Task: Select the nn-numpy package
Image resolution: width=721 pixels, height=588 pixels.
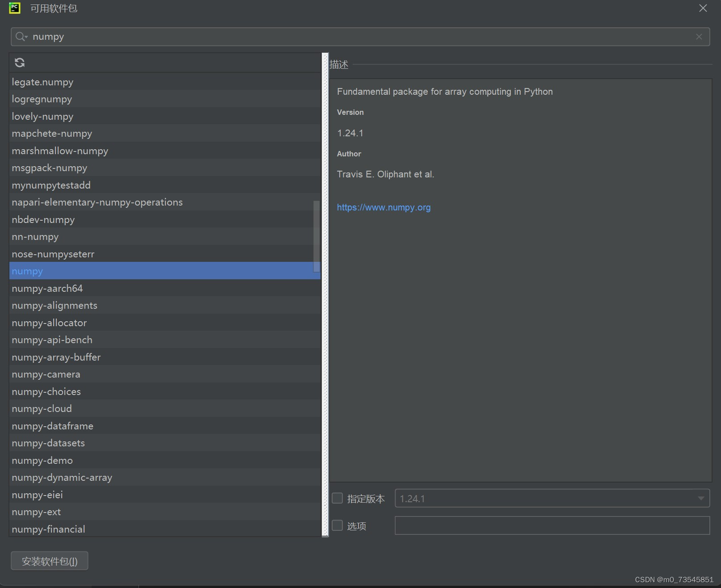Action: pyautogui.click(x=164, y=236)
